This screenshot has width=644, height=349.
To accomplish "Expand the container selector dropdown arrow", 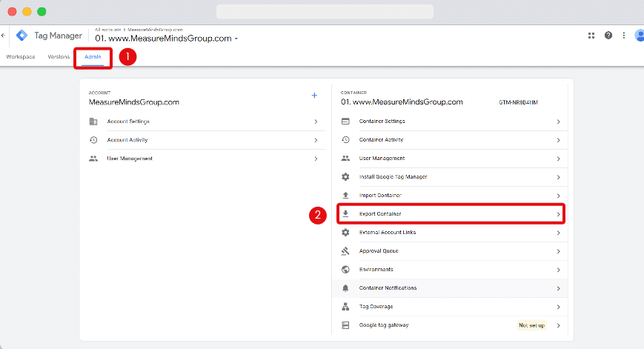I will tap(236, 39).
